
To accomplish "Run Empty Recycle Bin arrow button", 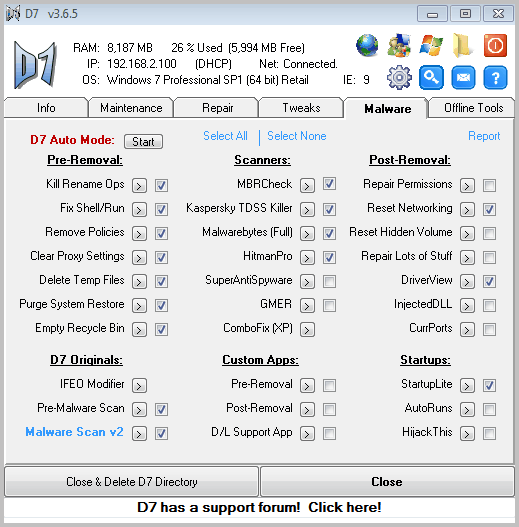I will click(139, 329).
